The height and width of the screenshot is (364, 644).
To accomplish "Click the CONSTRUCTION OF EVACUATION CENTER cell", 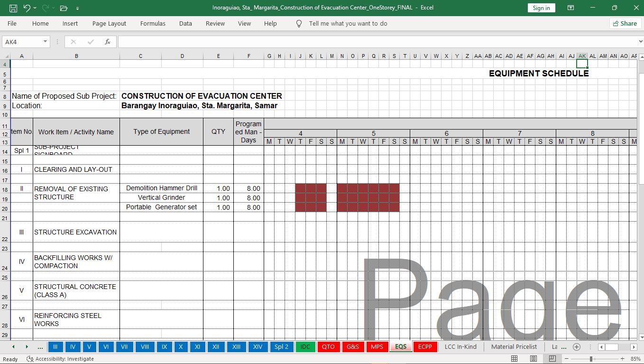I will [x=202, y=96].
